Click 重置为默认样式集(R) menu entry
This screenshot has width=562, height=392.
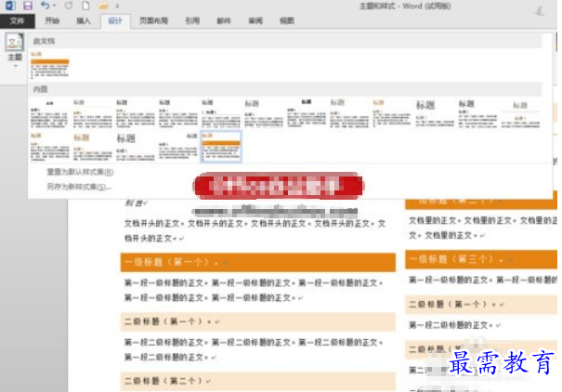80,172
